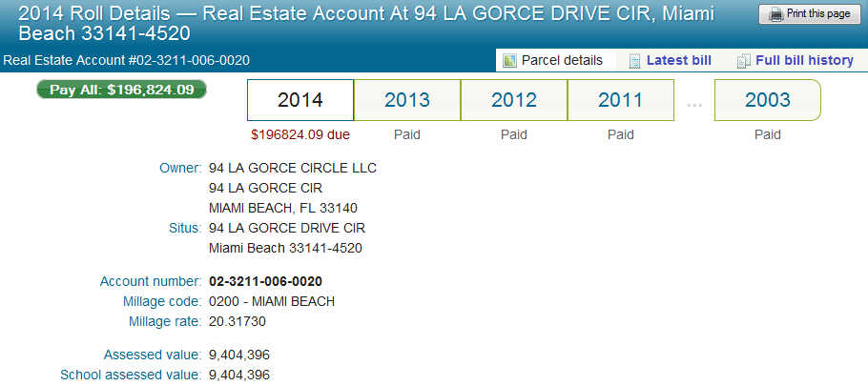Select the Parcel details tab label
868x386 pixels.
562,60
